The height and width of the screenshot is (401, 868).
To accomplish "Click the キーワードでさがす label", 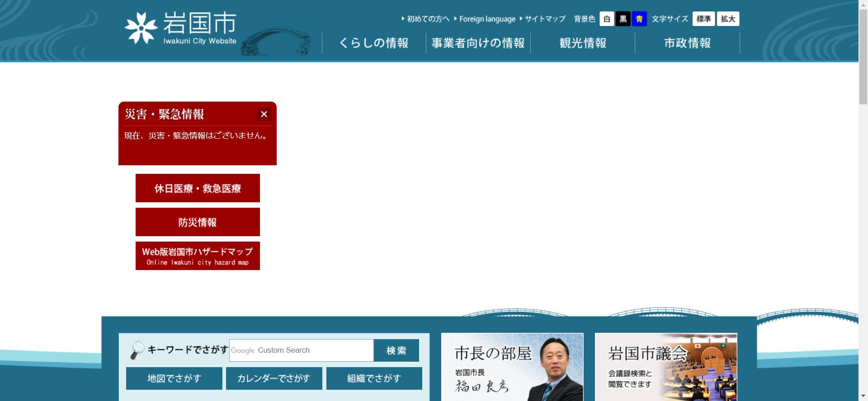I will 188,350.
